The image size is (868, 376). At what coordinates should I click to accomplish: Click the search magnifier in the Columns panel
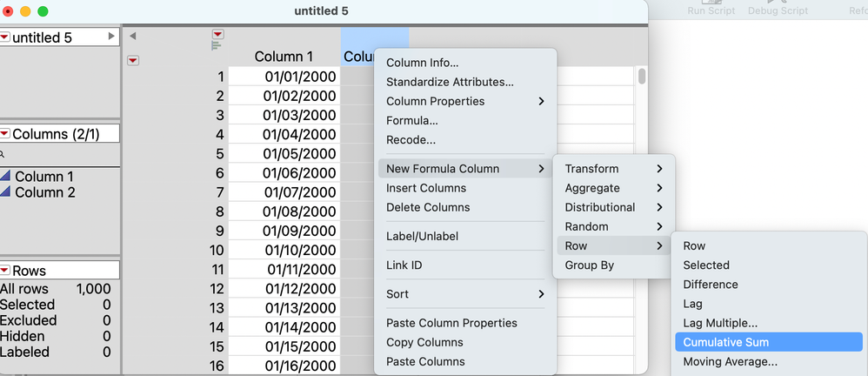(x=3, y=154)
